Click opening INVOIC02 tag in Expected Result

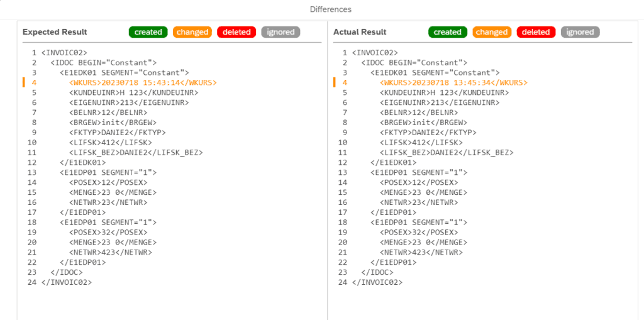[x=65, y=53]
